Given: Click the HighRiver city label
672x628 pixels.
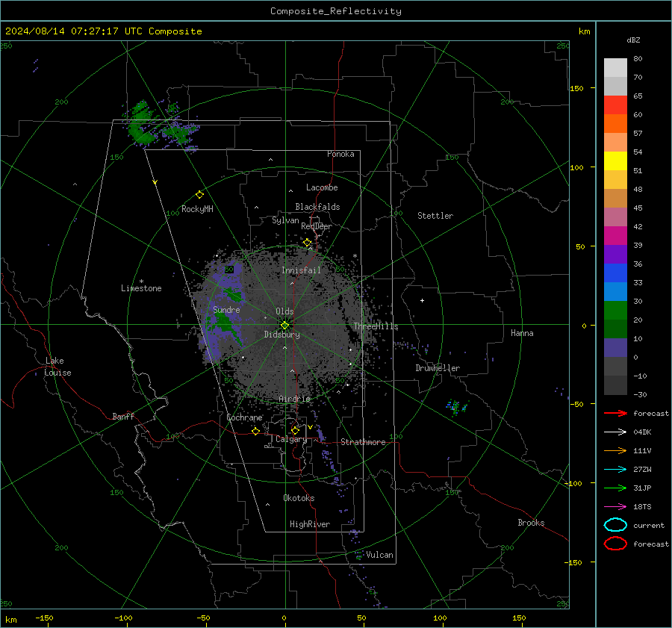Looking at the screenshot, I should (x=309, y=524).
